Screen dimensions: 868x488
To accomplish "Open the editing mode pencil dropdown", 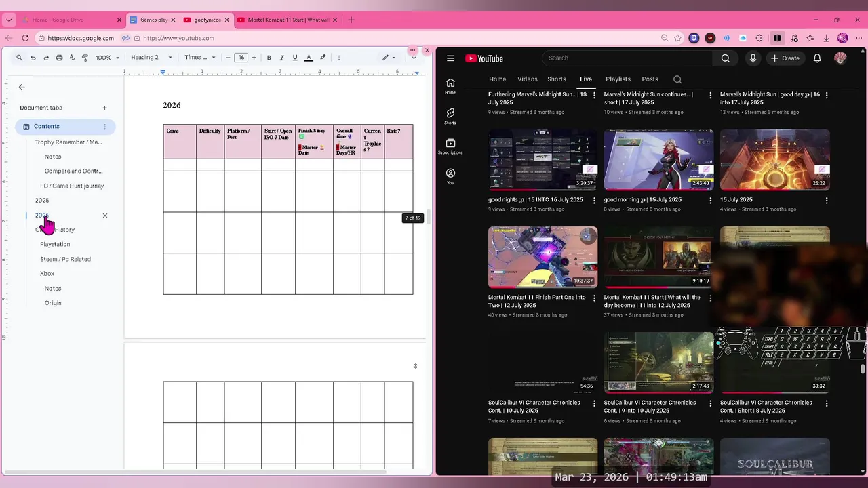I will (x=389, y=58).
